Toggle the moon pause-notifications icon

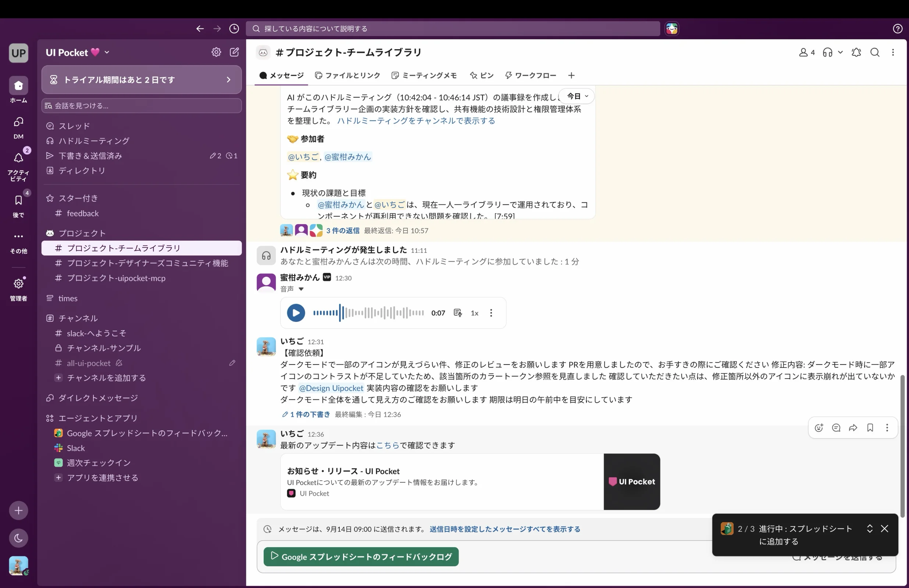[18, 538]
